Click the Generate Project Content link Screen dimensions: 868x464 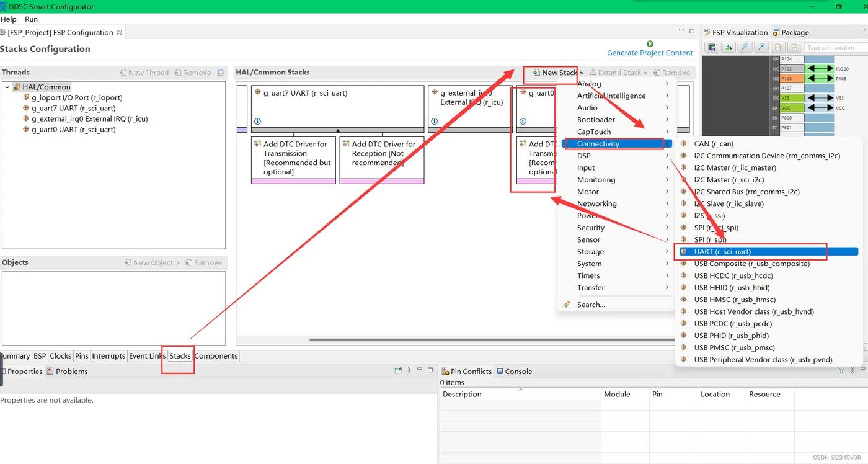pos(650,53)
